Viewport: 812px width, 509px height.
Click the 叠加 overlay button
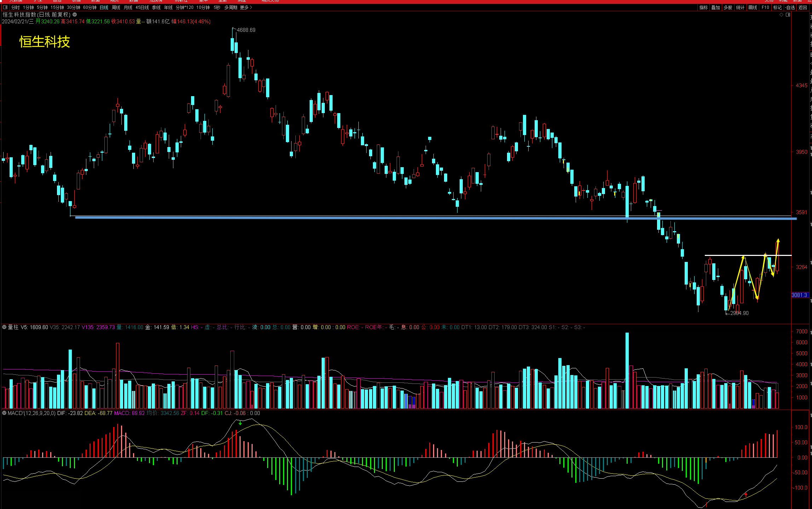pyautogui.click(x=716, y=7)
